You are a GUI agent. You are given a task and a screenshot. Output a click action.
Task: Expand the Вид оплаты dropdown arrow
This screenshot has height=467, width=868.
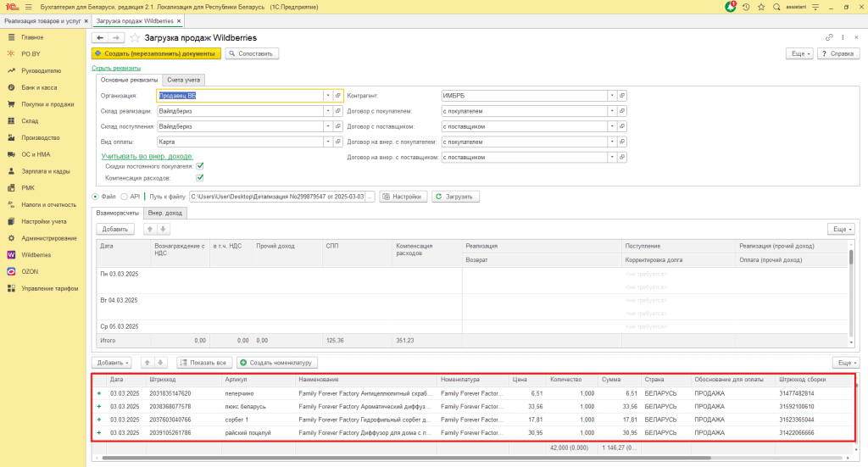pyautogui.click(x=327, y=142)
